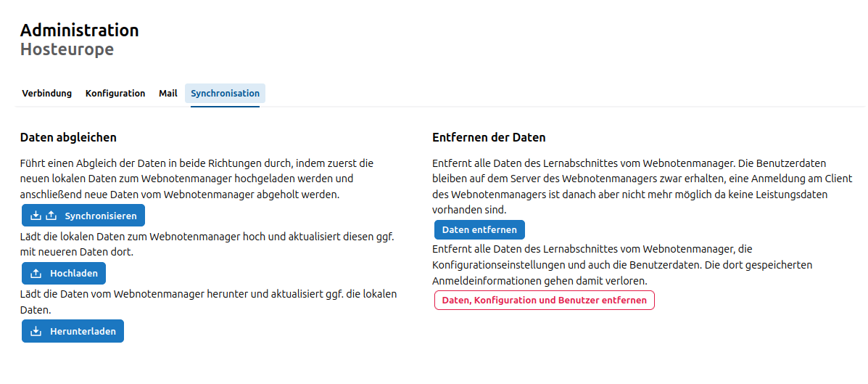The image size is (868, 384).
Task: Click the Daten abgleichen heading
Action: coord(68,137)
